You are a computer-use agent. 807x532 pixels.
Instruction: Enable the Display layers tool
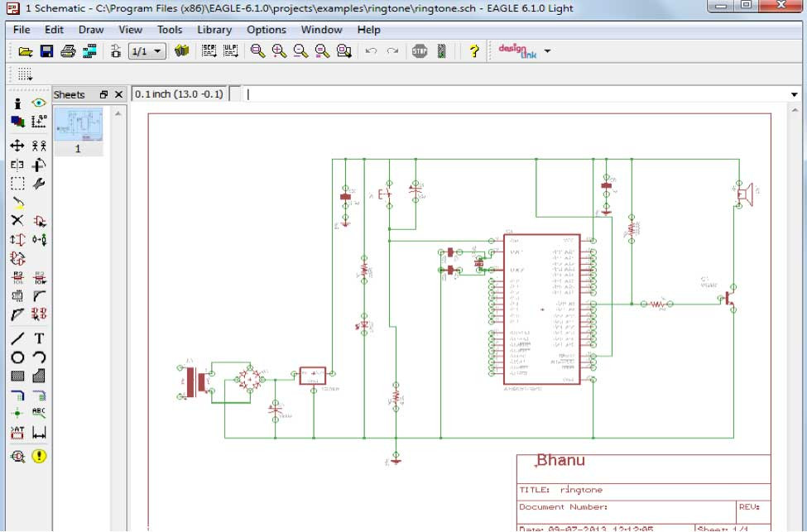point(18,121)
